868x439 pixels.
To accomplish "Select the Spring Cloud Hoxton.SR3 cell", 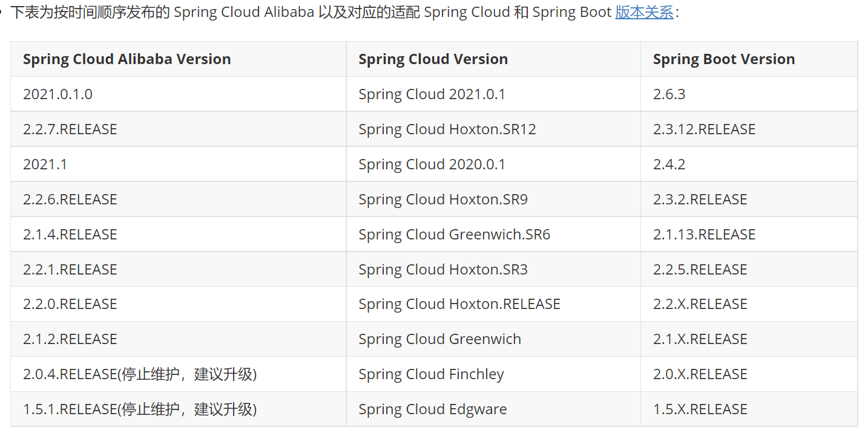I will pyautogui.click(x=493, y=270).
